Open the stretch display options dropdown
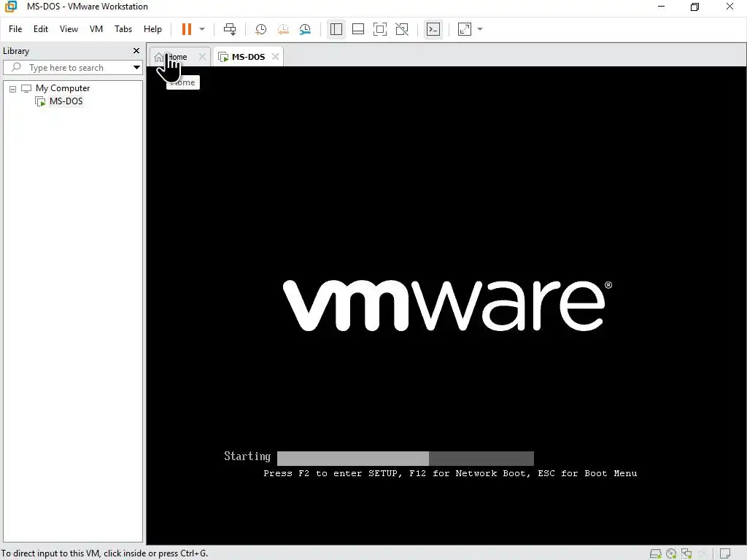Image resolution: width=747 pixels, height=560 pixels. (480, 29)
